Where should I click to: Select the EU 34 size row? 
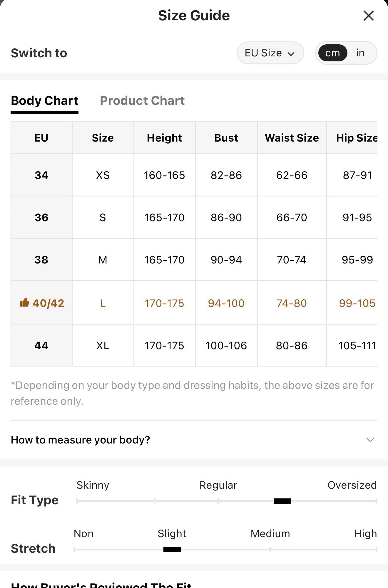pos(194,175)
